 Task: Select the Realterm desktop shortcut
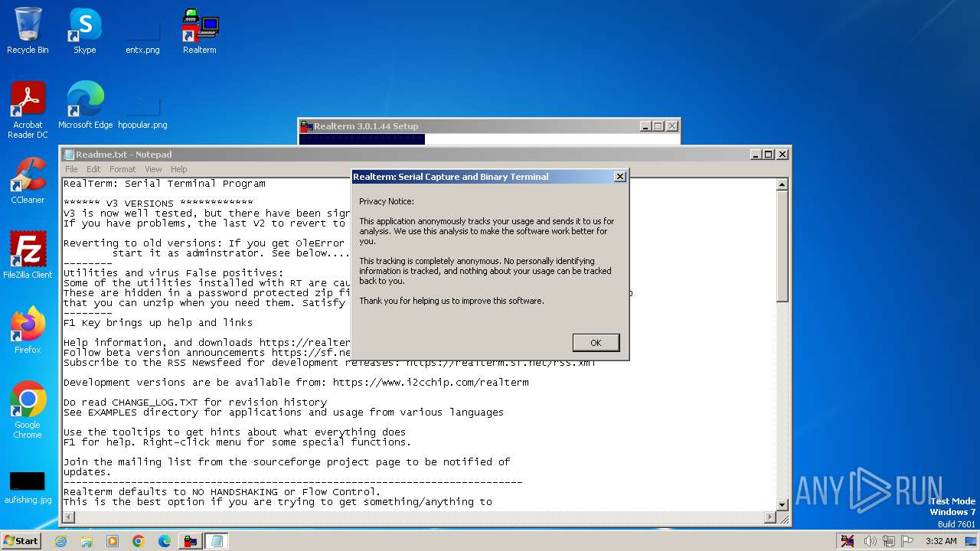[200, 31]
